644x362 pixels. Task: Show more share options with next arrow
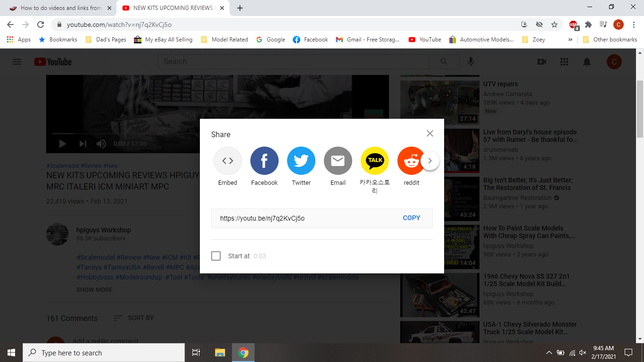pyautogui.click(x=430, y=161)
